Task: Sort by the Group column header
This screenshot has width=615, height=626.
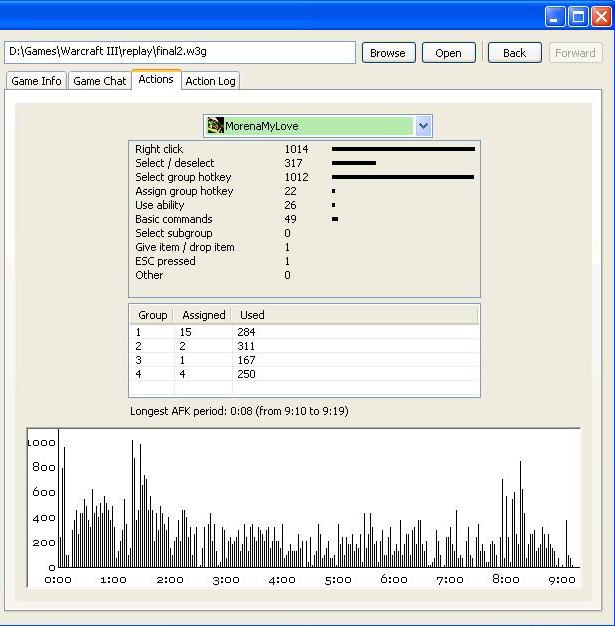Action: tap(152, 315)
